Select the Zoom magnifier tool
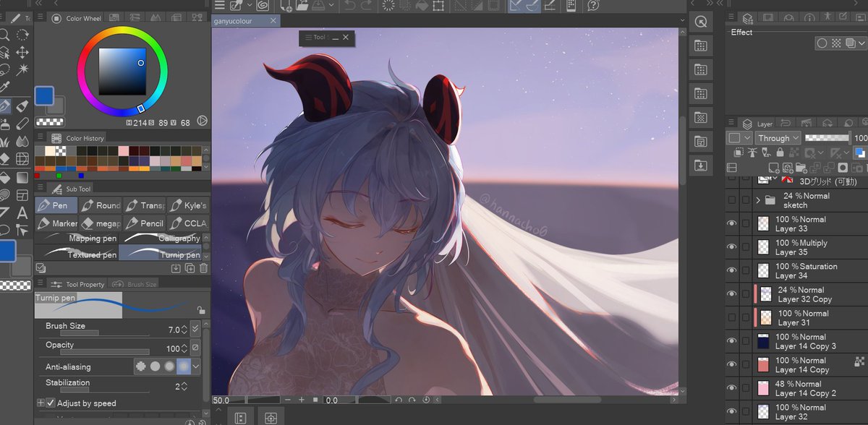Screen dimensions: 868x425 4,34
